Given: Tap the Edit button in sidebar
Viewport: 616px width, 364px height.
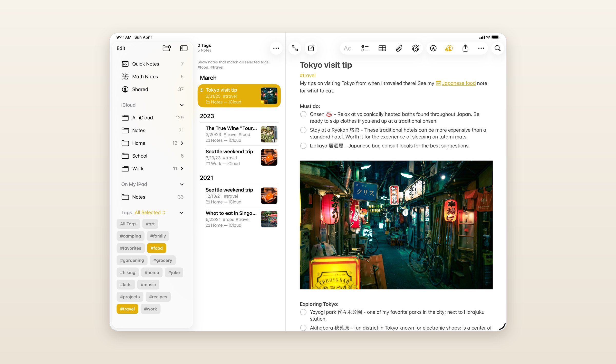Looking at the screenshot, I should tap(121, 48).
